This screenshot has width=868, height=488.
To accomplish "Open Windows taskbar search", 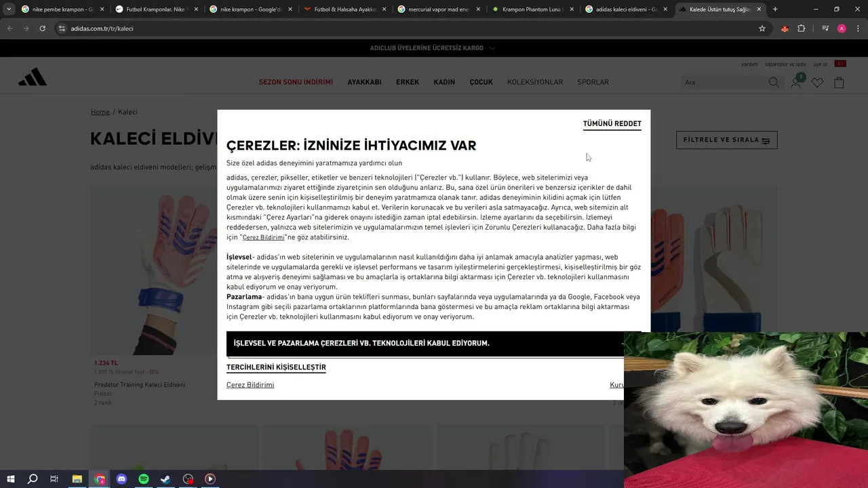I will (x=33, y=479).
